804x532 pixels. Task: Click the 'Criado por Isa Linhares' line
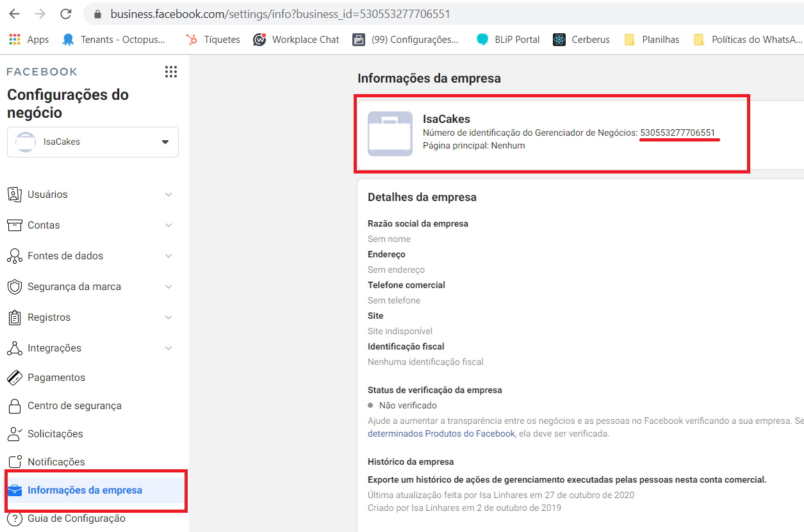click(x=464, y=508)
